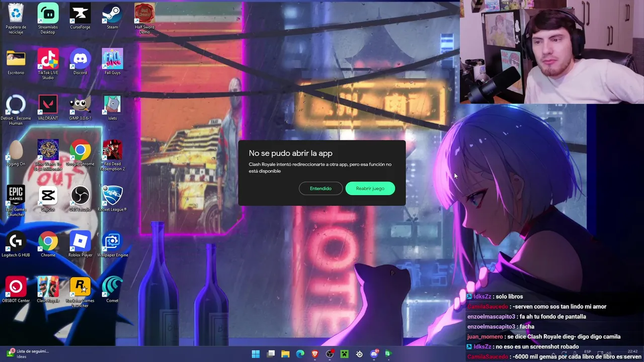Open Papelera de reciclaje desktop icon
The width and height of the screenshot is (644, 362).
(x=16, y=19)
